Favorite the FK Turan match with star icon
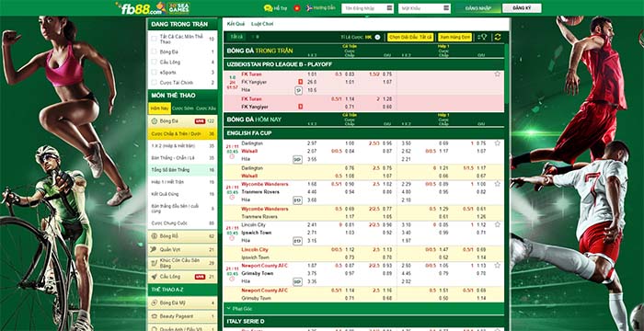This screenshot has height=331, width=644. [x=498, y=74]
